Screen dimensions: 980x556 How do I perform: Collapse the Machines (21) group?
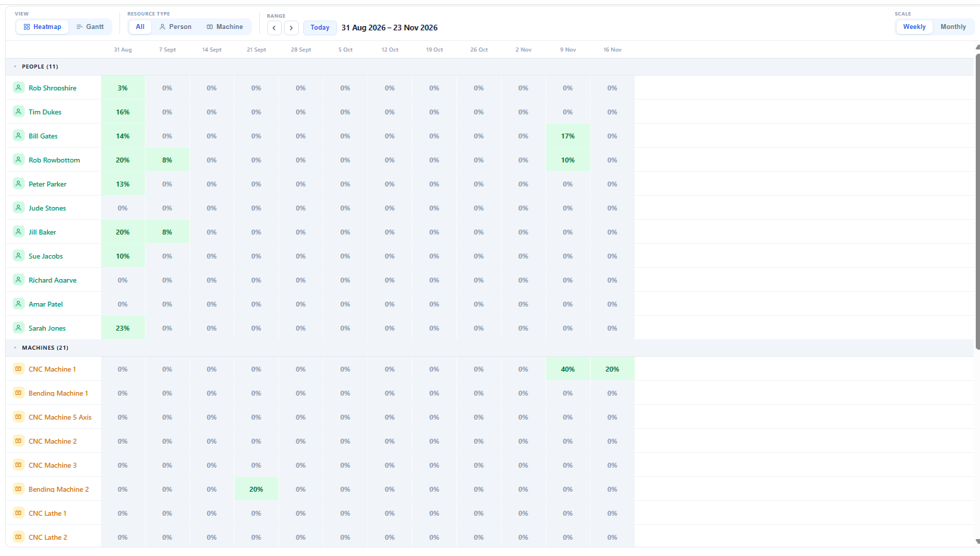16,348
